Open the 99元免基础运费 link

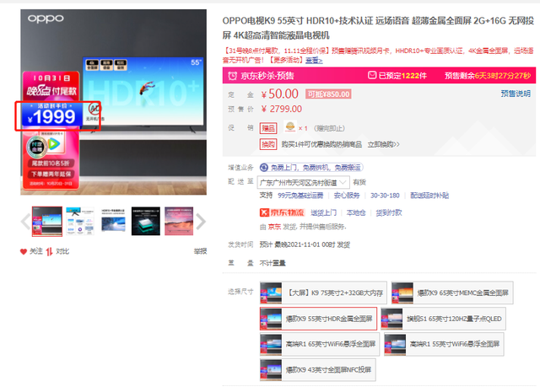[300, 196]
